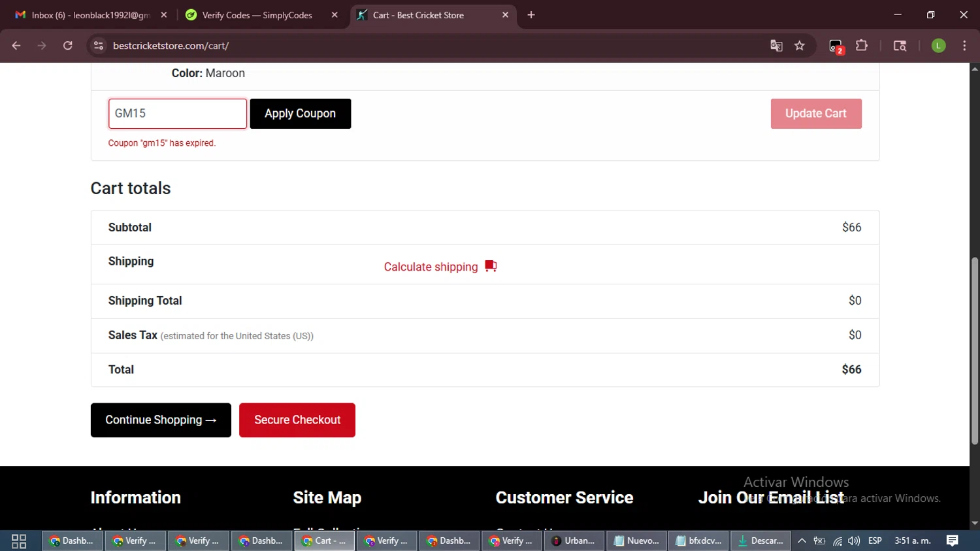Image resolution: width=980 pixels, height=551 pixels.
Task: Click the Shipping Total $0 value
Action: pos(855,301)
